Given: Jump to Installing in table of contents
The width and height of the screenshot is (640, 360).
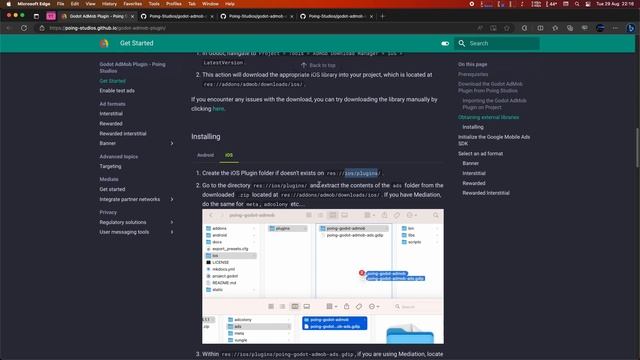Looking at the screenshot, I should [x=473, y=127].
